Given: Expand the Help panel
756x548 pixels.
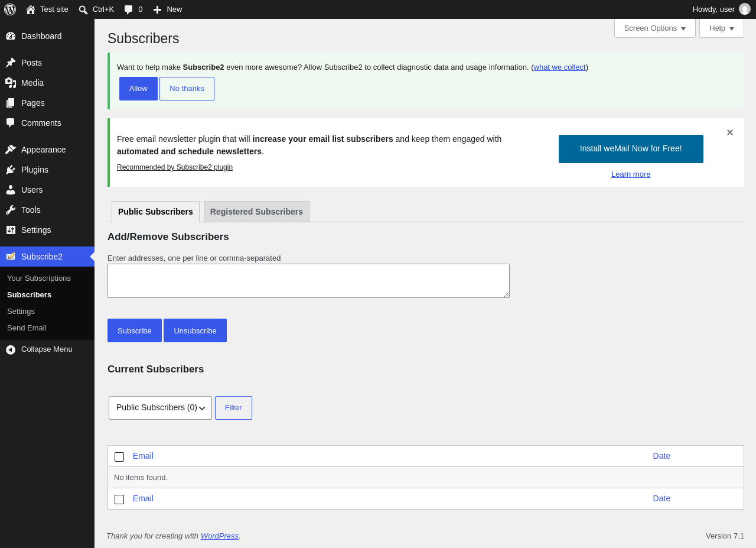Looking at the screenshot, I should coord(722,28).
